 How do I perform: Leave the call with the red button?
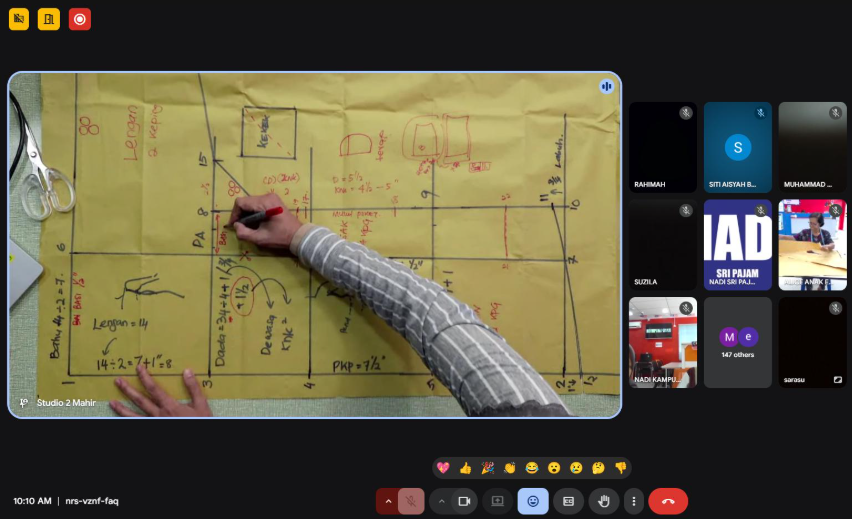pos(668,500)
